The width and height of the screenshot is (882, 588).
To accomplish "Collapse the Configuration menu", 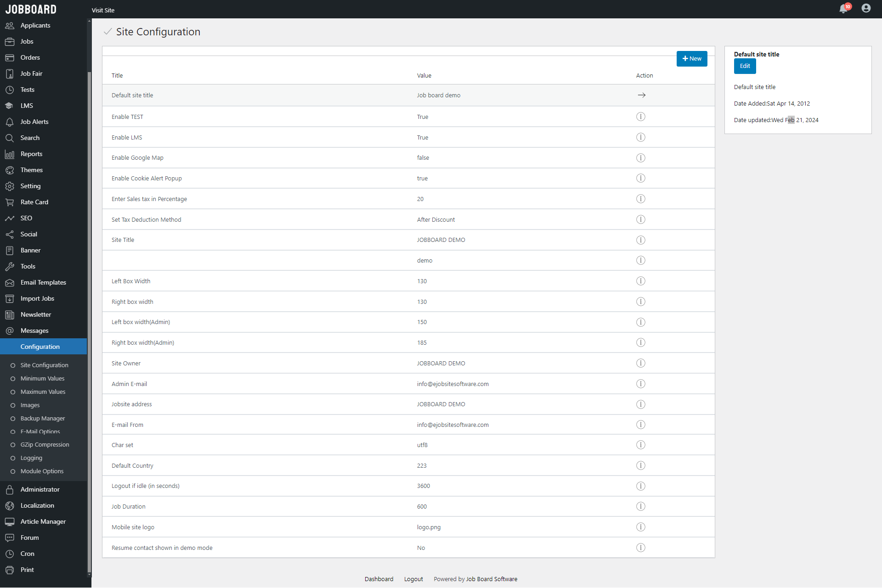I will click(43, 347).
